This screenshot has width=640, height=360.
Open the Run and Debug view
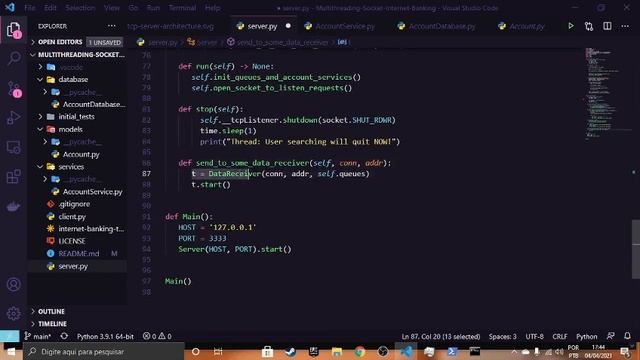click(13, 118)
